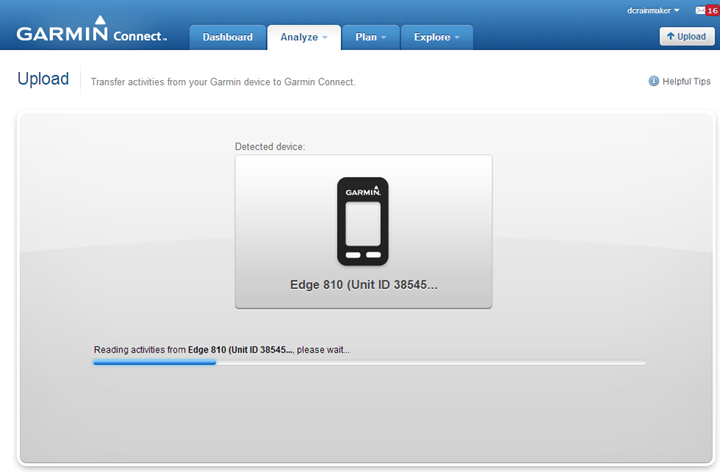Expand the Analyze dropdown arrow
Screen dimensions: 720x472
click(325, 38)
